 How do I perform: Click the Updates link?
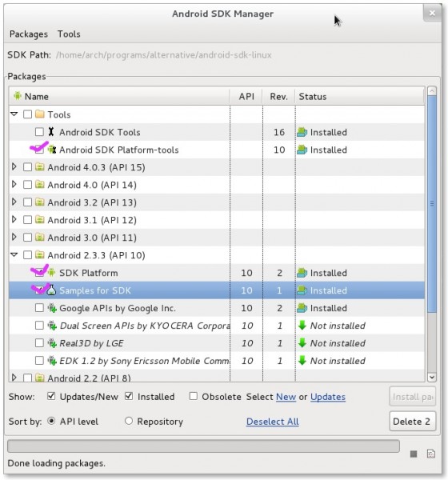(x=328, y=397)
